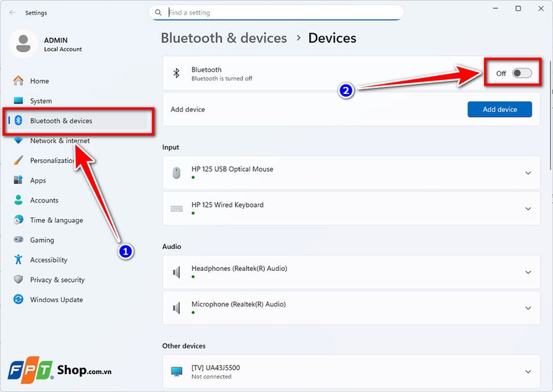553x392 pixels.
Task: Click the Microphone speaker icon
Action: (176, 308)
